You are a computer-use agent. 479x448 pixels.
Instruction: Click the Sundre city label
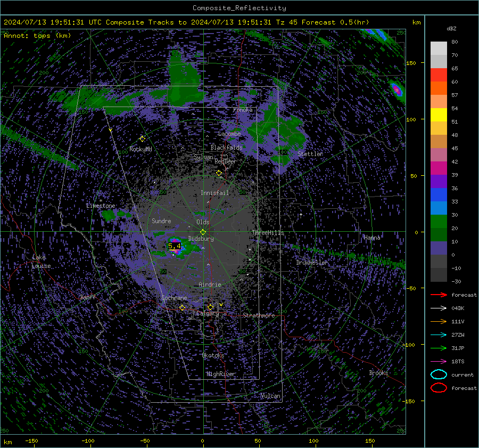click(161, 221)
